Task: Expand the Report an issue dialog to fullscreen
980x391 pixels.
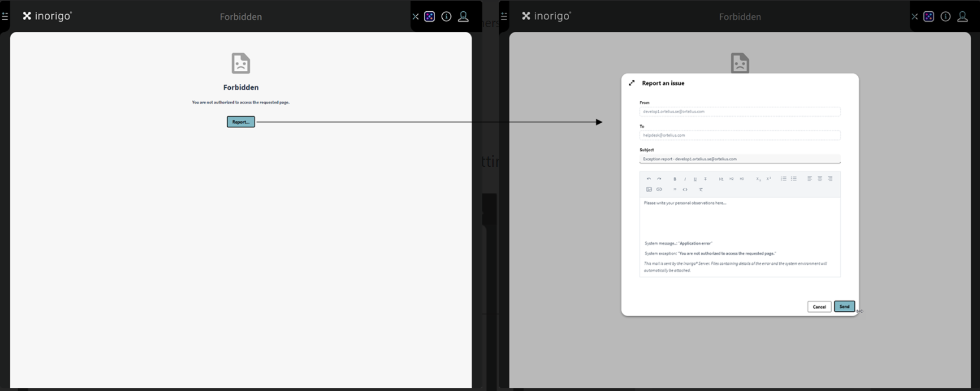Action: (x=632, y=83)
